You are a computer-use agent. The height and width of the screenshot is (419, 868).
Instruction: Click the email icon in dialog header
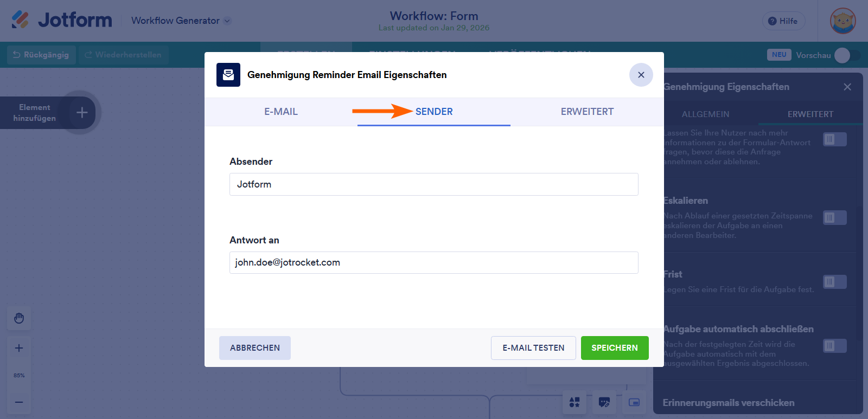228,75
